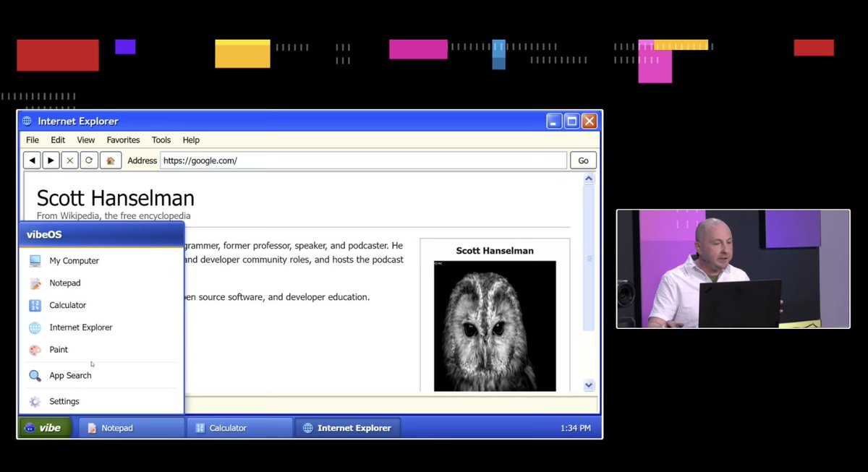Screen dimensions: 868x472
Task: Maximize the Internet Explorer window
Action: (571, 121)
